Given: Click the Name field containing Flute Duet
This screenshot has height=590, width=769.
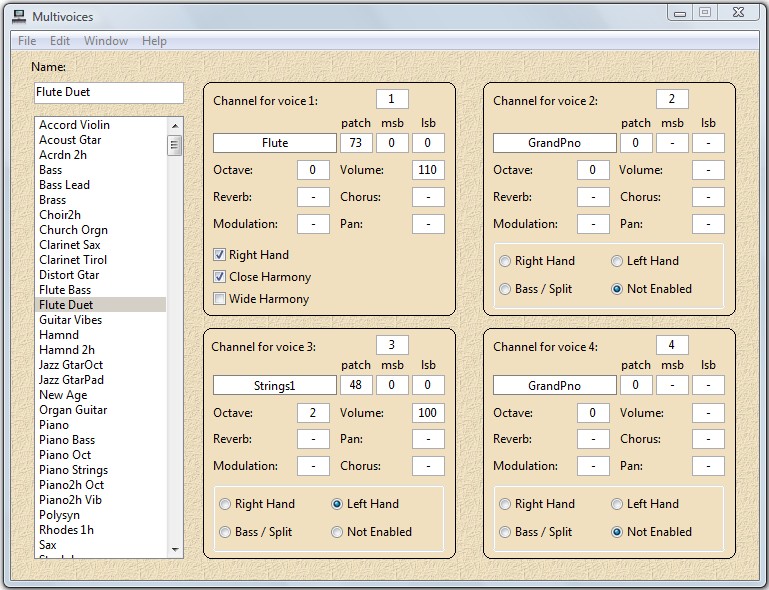Looking at the screenshot, I should pyautogui.click(x=109, y=92).
